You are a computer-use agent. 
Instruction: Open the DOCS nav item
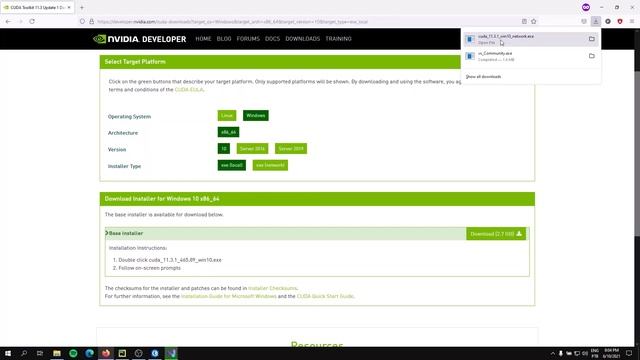coord(272,39)
